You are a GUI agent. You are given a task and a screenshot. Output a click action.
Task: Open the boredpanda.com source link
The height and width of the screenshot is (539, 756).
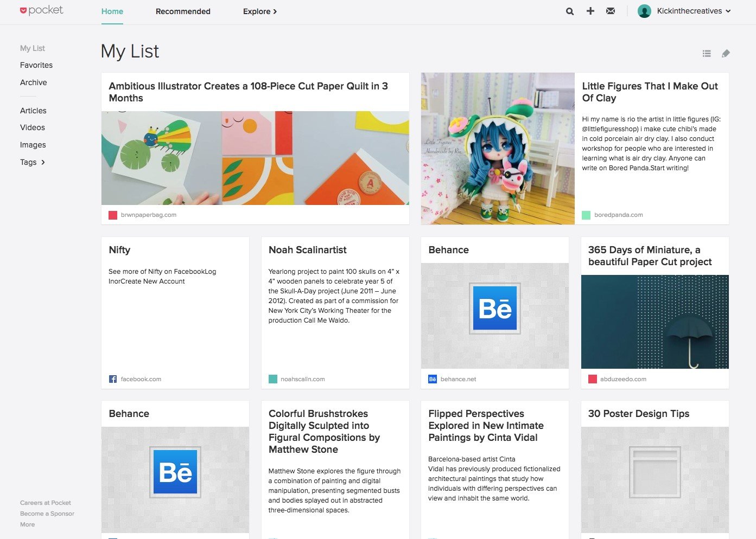pyautogui.click(x=619, y=215)
